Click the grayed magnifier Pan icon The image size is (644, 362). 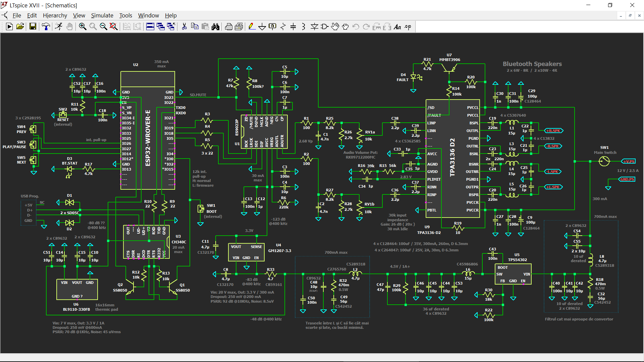[93, 26]
